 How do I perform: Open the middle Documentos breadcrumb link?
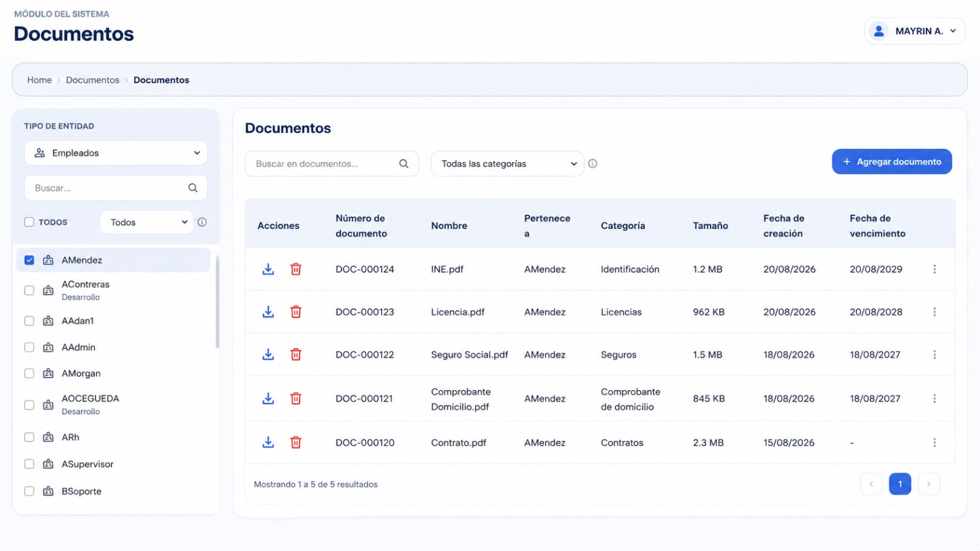click(x=92, y=80)
